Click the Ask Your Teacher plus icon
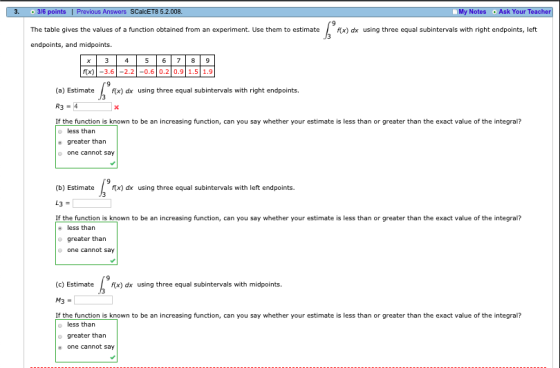 tap(494, 12)
